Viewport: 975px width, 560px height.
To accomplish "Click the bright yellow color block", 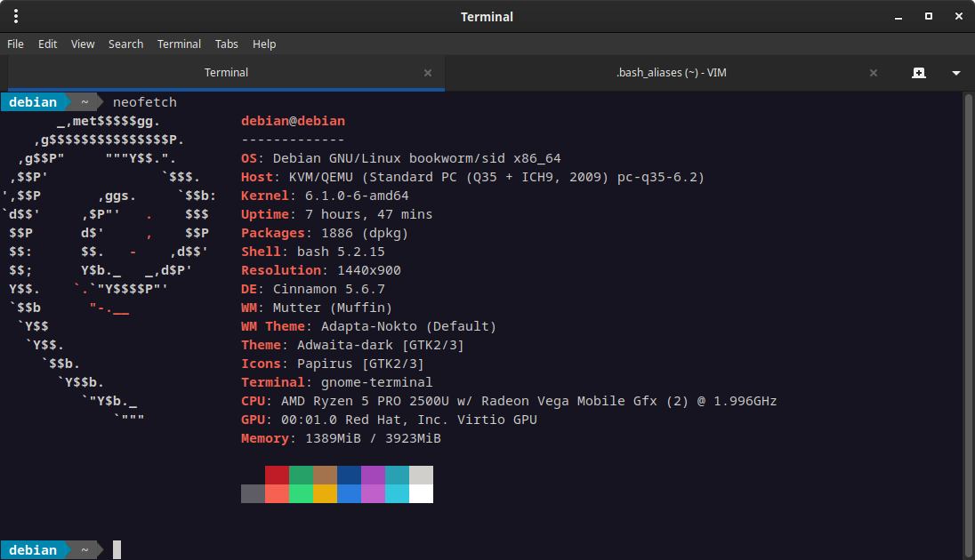I will pos(325,493).
